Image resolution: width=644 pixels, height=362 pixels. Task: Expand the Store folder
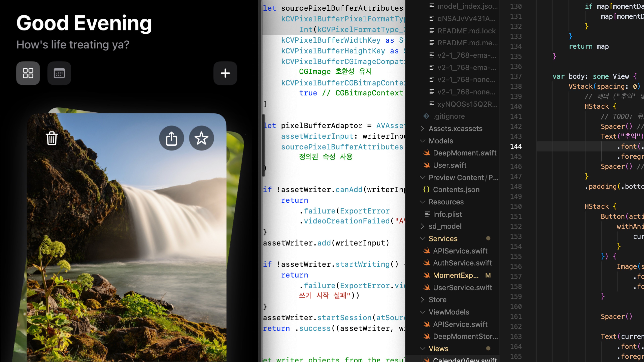422,299
